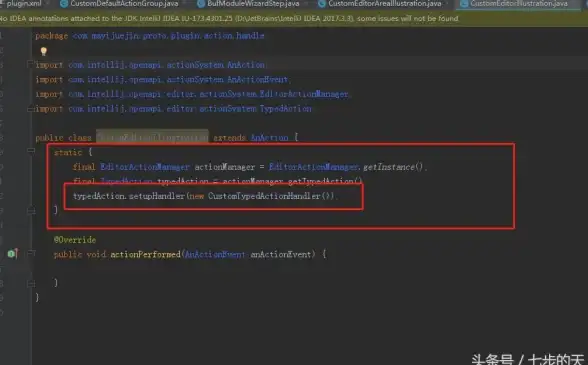Open CustomDefaultActionGroup.java tab
Viewport: 588px width, 365px height.
click(124, 3)
